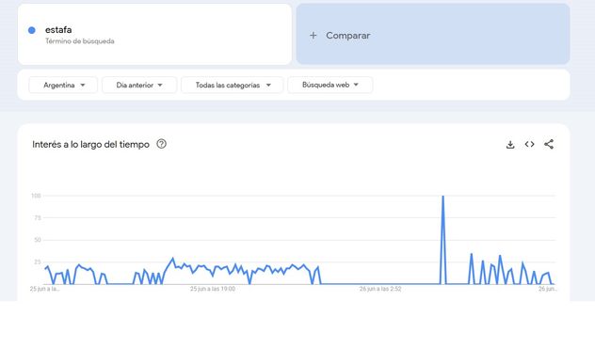Image resolution: width=595 pixels, height=364 pixels.
Task: Download the interest over time chart data
Action: coord(510,145)
